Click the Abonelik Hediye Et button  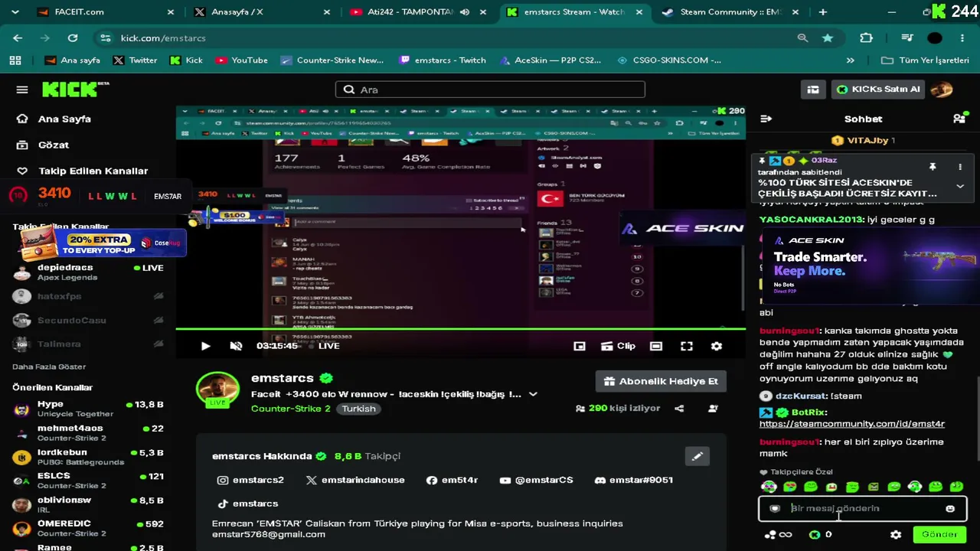[661, 381]
